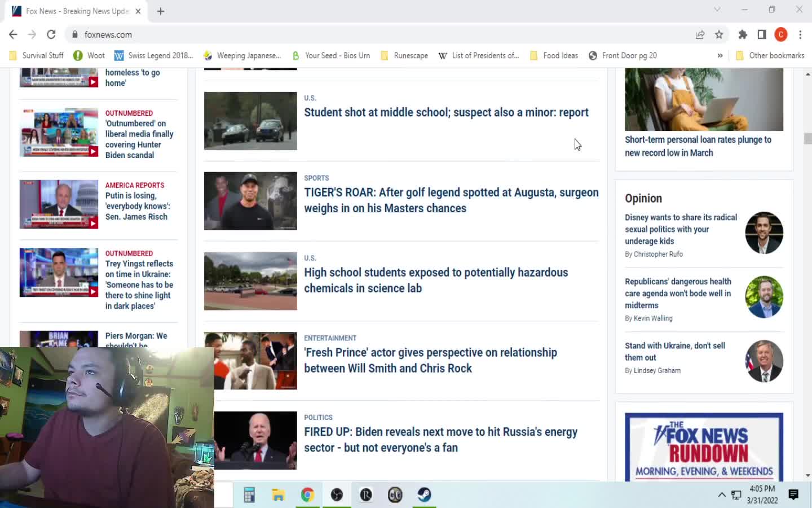Click the page vertical scrollbar thumb
Image resolution: width=812 pixels, height=508 pixels.
tap(807, 138)
